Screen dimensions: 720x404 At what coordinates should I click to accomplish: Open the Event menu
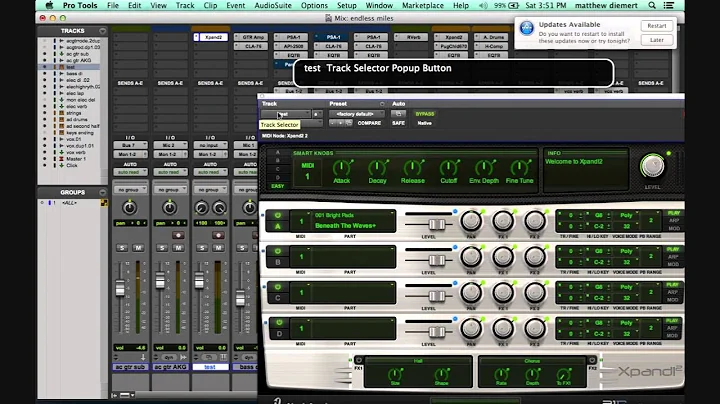click(x=235, y=6)
